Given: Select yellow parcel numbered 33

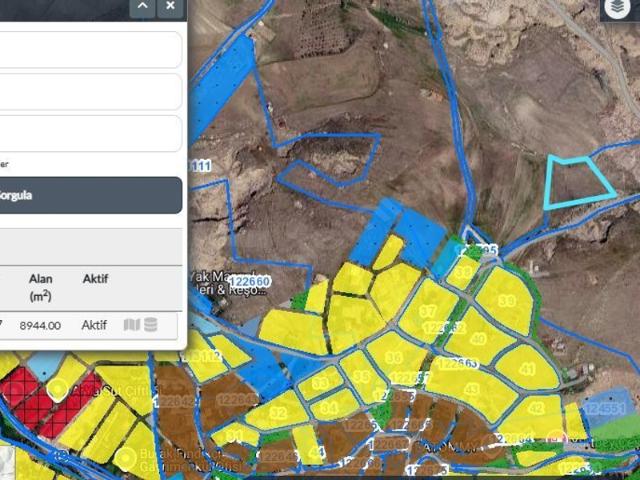Looking at the screenshot, I should (x=320, y=382).
